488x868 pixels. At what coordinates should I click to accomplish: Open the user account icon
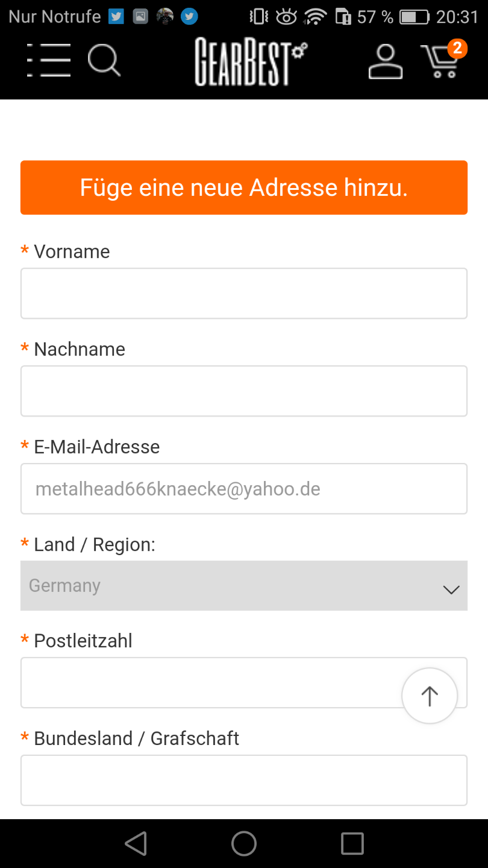pos(386,61)
